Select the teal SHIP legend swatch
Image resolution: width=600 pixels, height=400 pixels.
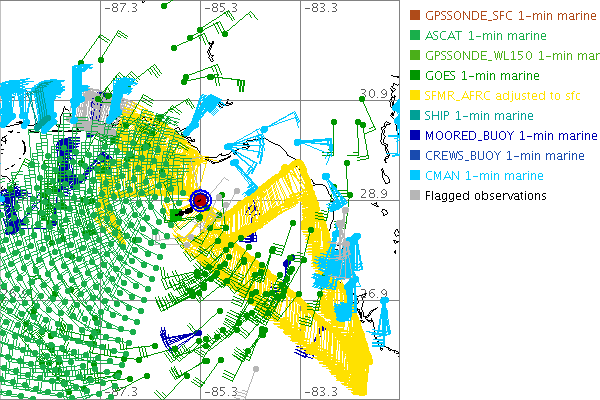(414, 115)
